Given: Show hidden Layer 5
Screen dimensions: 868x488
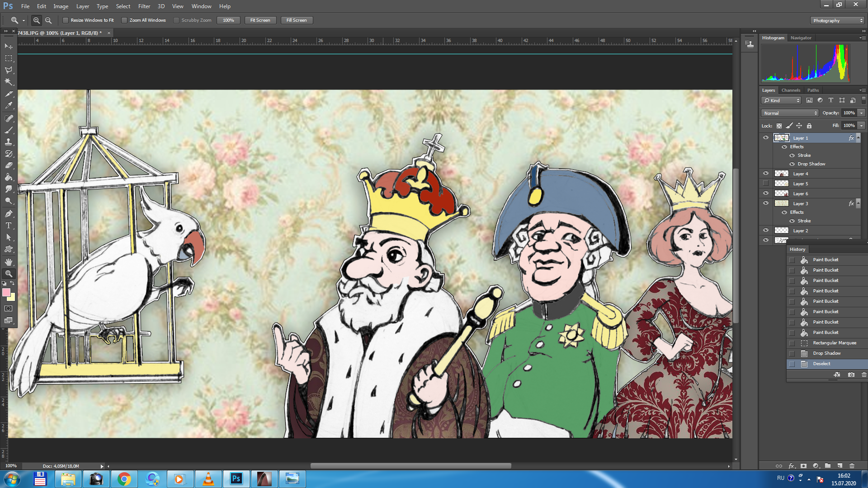Looking at the screenshot, I should 766,183.
